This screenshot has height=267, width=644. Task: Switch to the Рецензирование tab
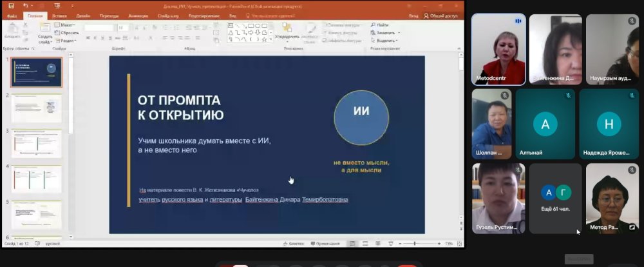click(x=204, y=15)
